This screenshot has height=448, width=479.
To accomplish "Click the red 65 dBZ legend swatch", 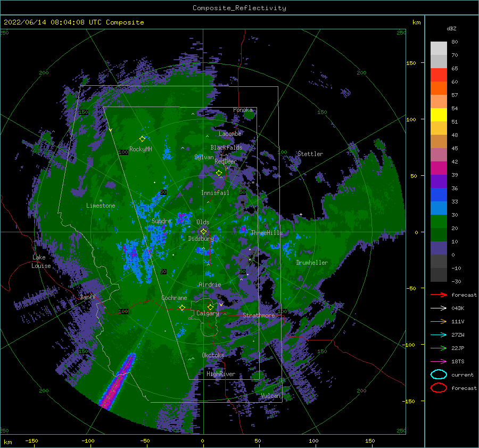I will click(439, 75).
